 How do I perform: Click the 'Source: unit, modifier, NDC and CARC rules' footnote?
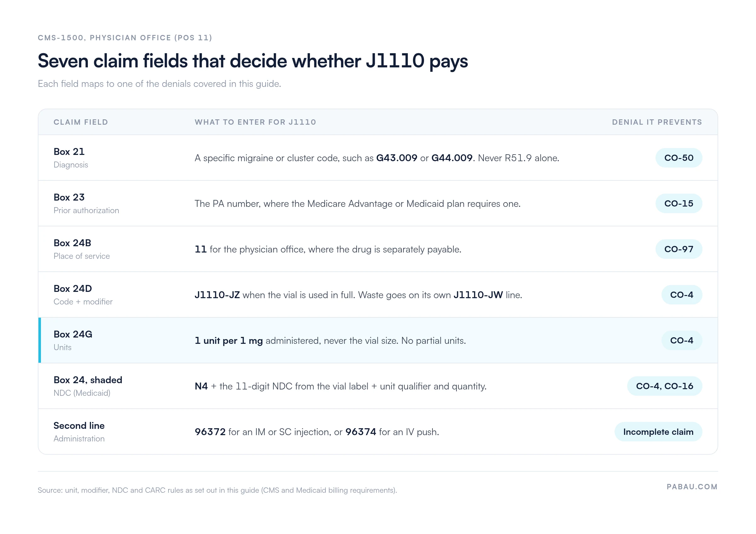(x=217, y=491)
